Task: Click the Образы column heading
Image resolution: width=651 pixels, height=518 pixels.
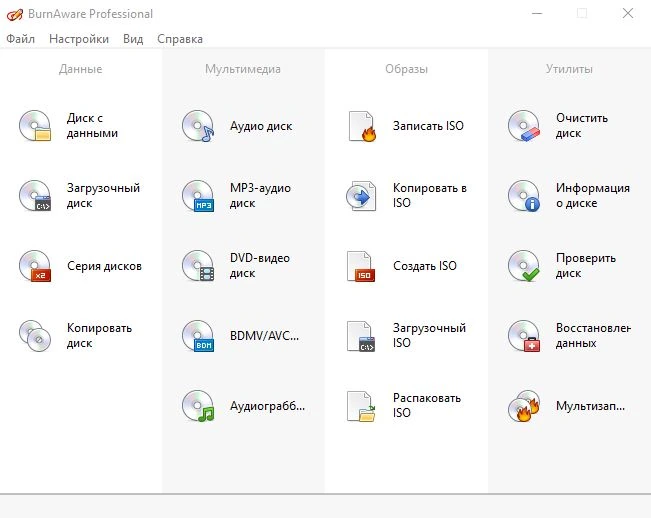Action: click(406, 69)
